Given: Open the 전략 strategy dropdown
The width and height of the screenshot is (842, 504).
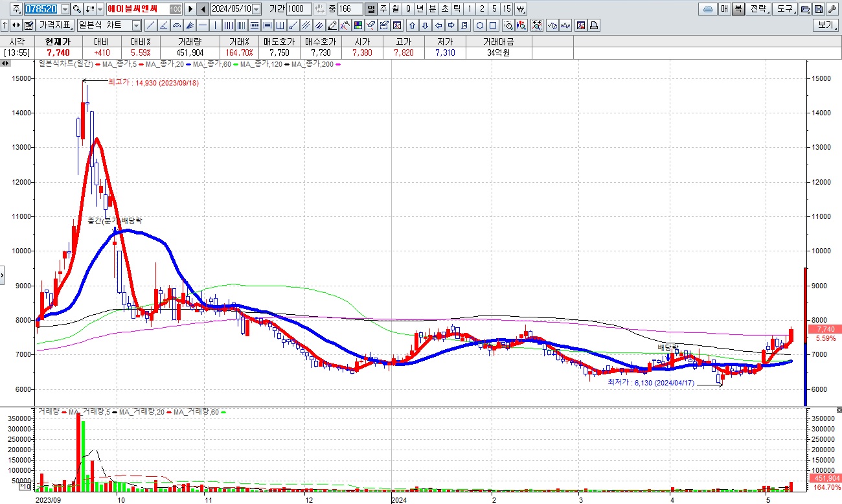Looking at the screenshot, I should [x=758, y=9].
